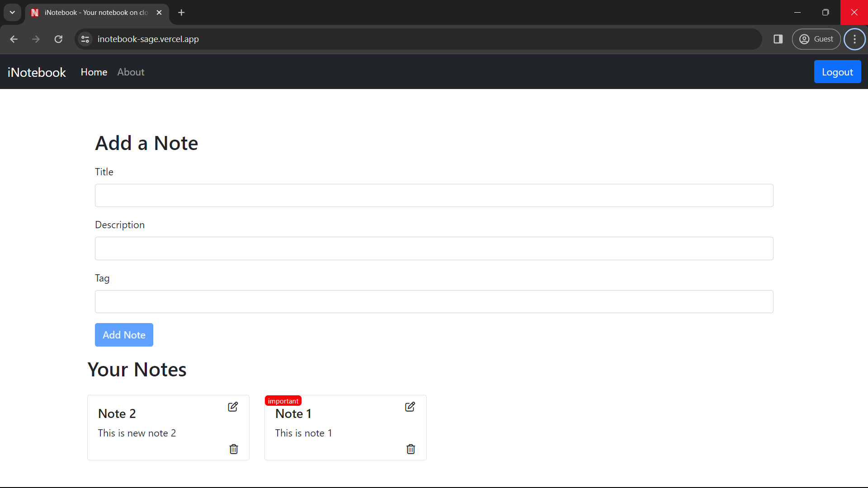Reload the page
The width and height of the screenshot is (868, 488).
pos(58,39)
